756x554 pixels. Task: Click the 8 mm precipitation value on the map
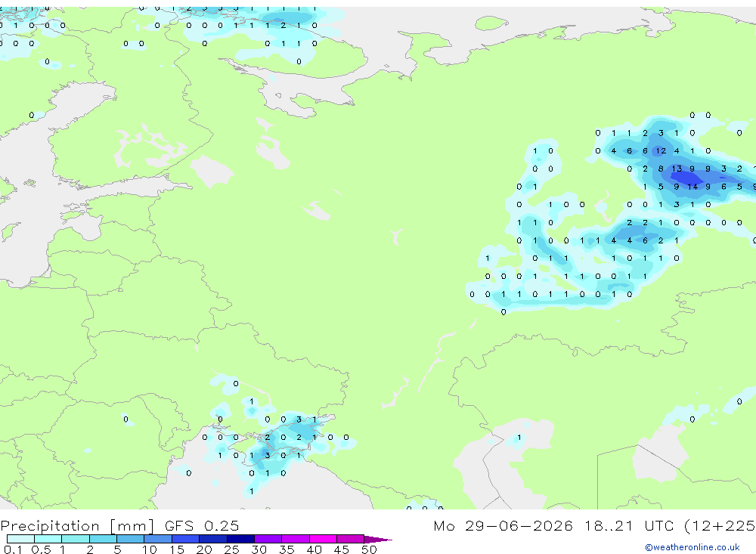661,169
